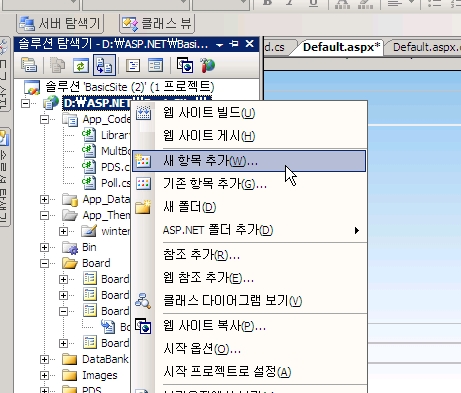Expand the App_Data folder

(44, 199)
